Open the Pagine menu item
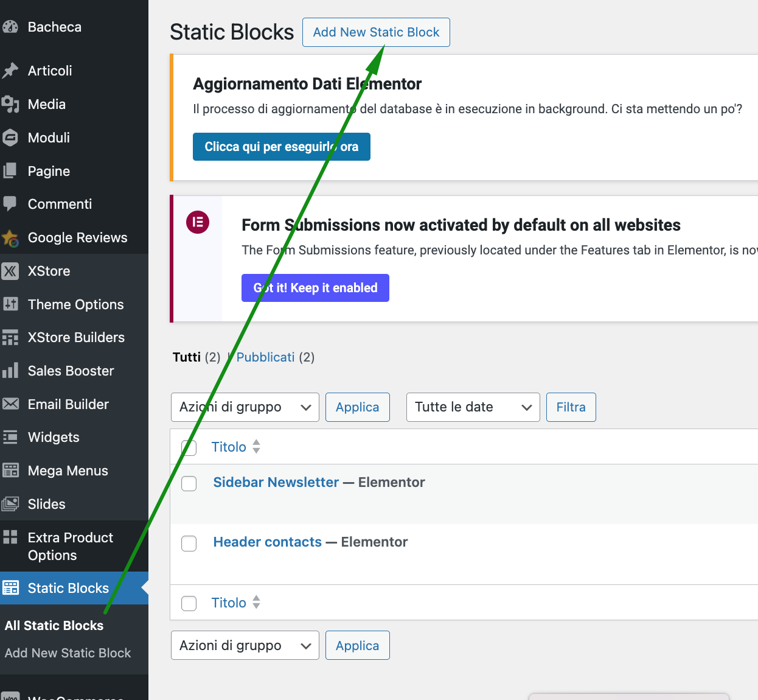The image size is (758, 700). (x=49, y=171)
